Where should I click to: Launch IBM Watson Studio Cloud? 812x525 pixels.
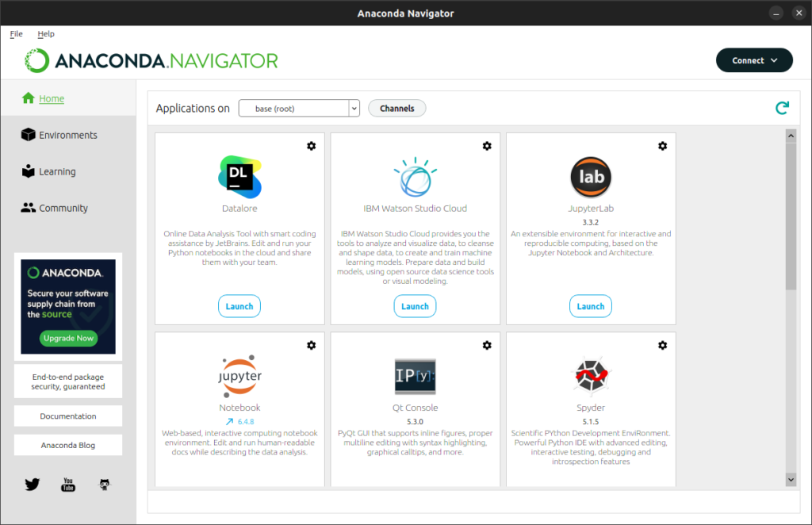(415, 306)
